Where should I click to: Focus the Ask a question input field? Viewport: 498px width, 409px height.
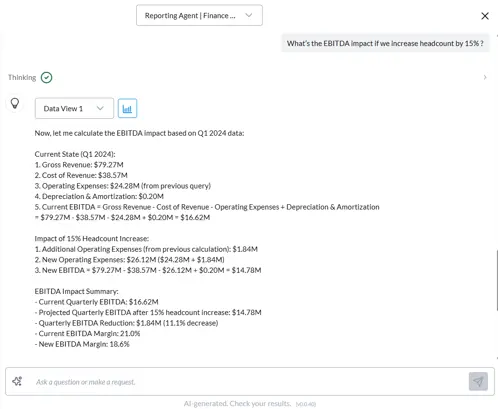250,382
